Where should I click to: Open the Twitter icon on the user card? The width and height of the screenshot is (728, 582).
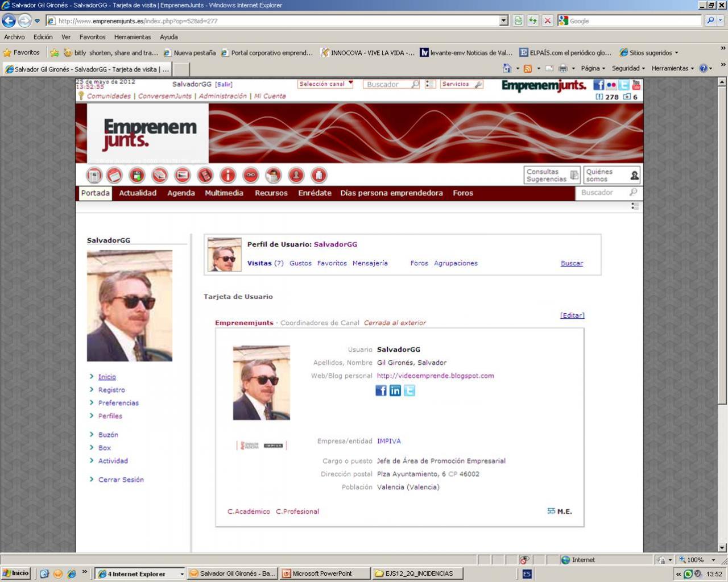[x=409, y=390]
